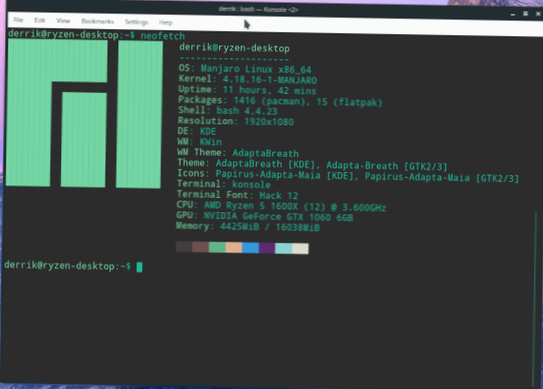543x389 pixels.
Task: Click the off-white color block
Action: 300,249
